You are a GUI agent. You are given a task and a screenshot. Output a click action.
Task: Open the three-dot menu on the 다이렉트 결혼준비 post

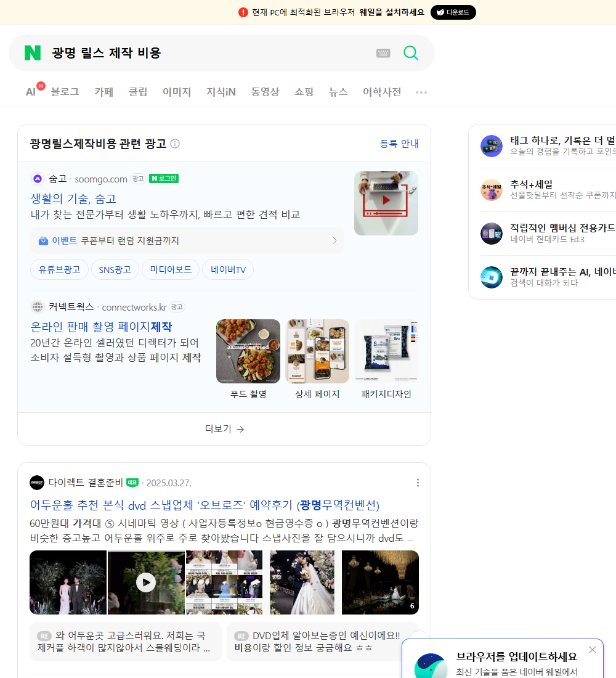[x=418, y=483]
